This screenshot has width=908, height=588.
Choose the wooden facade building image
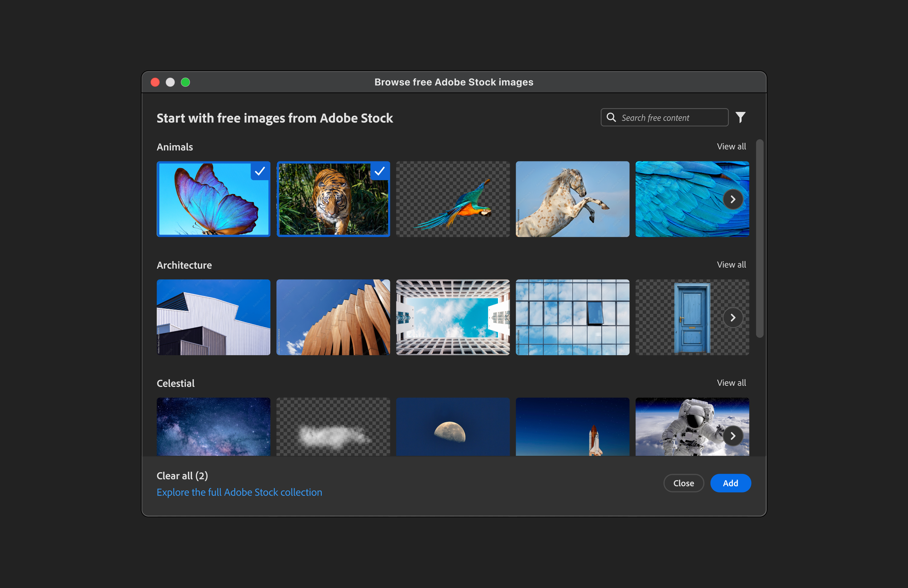coord(333,317)
